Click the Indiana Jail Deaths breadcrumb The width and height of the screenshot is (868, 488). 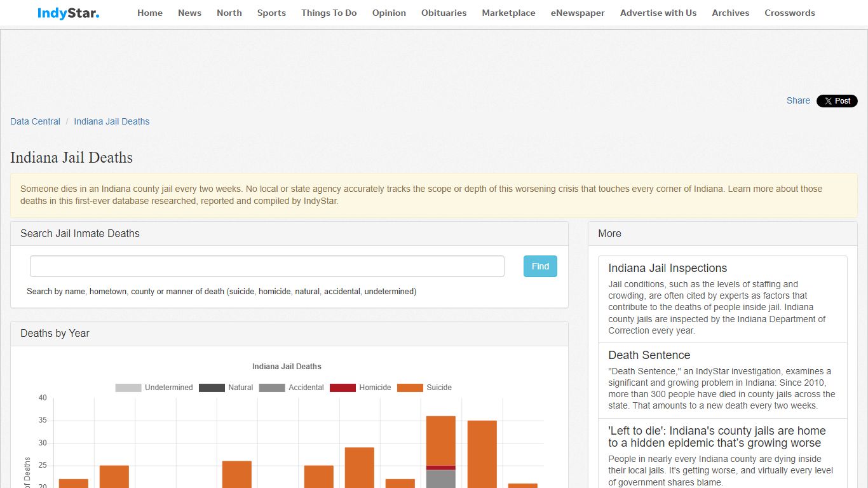[x=112, y=121]
